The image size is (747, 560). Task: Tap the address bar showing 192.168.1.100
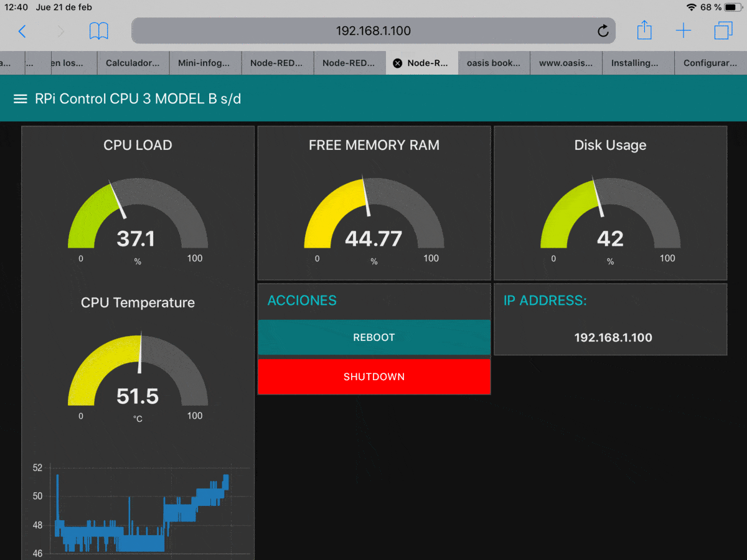(x=373, y=31)
